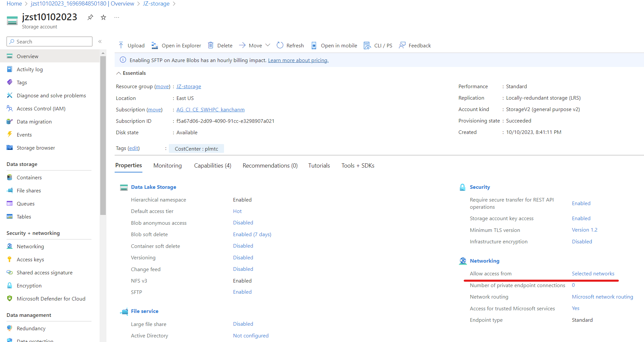Viewport: 644px width, 342px height.
Task: Click Security section heading link
Action: click(x=480, y=187)
